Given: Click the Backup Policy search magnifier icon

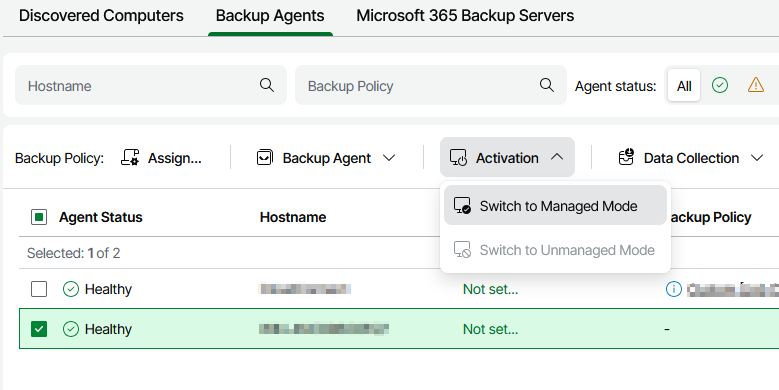Looking at the screenshot, I should pyautogui.click(x=546, y=85).
